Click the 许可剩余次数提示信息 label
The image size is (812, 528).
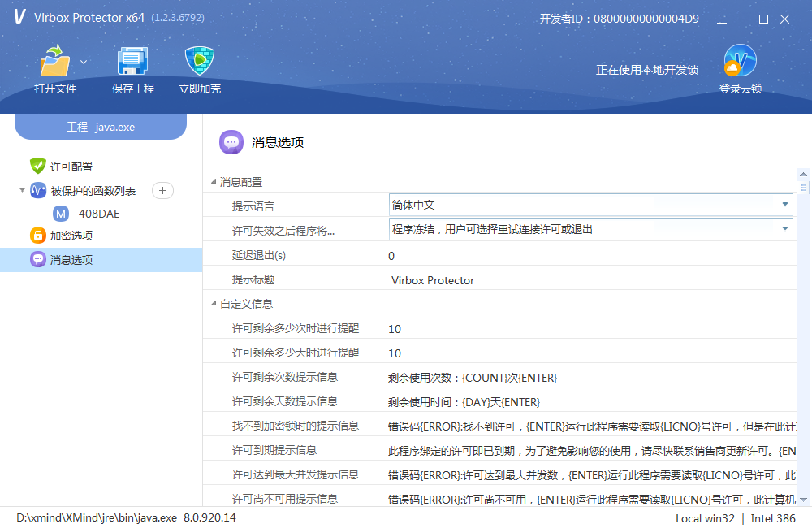tap(285, 377)
